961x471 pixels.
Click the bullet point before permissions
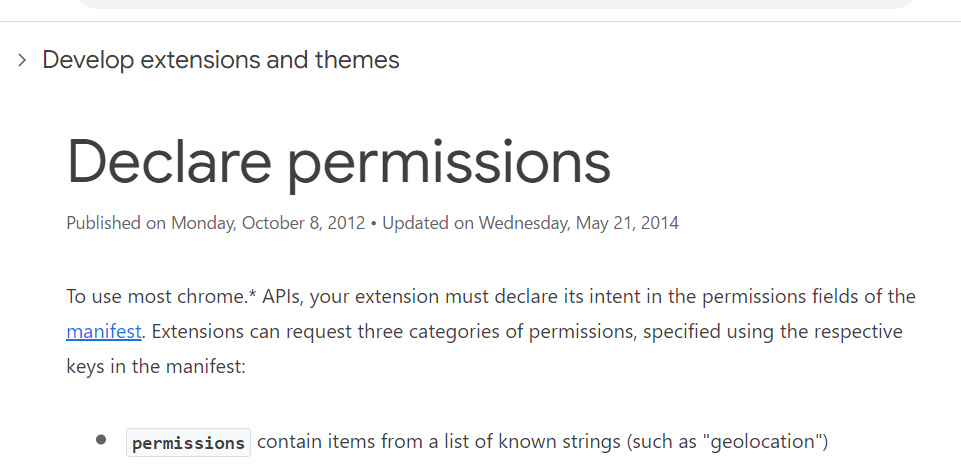coord(101,440)
